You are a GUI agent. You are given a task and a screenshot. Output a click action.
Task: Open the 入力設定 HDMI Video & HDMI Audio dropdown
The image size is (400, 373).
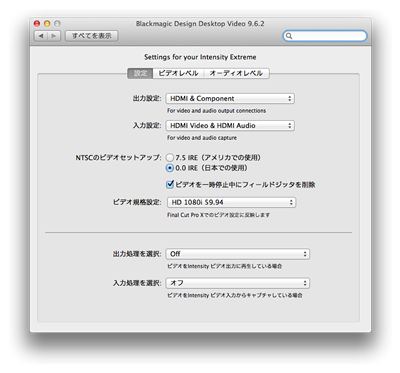[230, 126]
